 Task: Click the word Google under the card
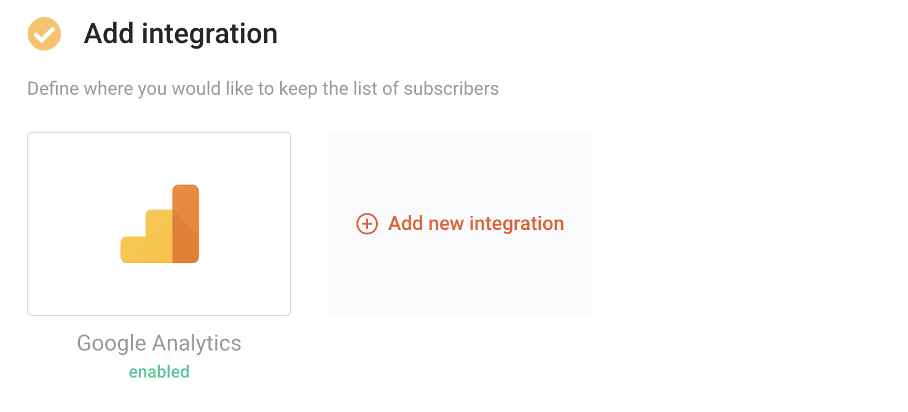coord(112,344)
